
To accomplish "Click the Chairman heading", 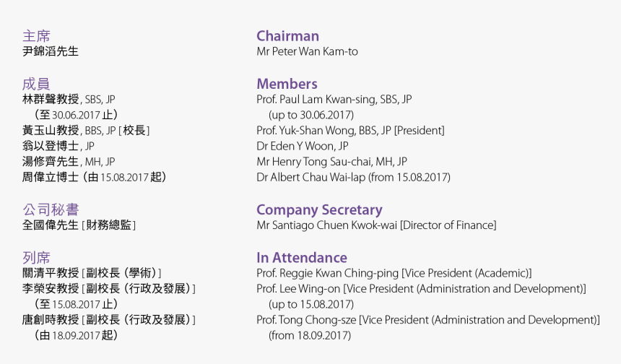I will tap(287, 36).
